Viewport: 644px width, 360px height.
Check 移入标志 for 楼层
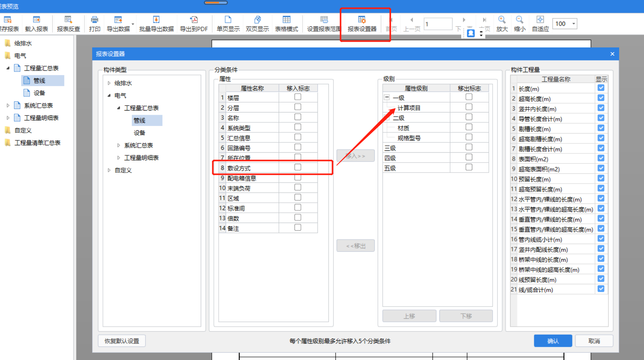click(x=298, y=97)
